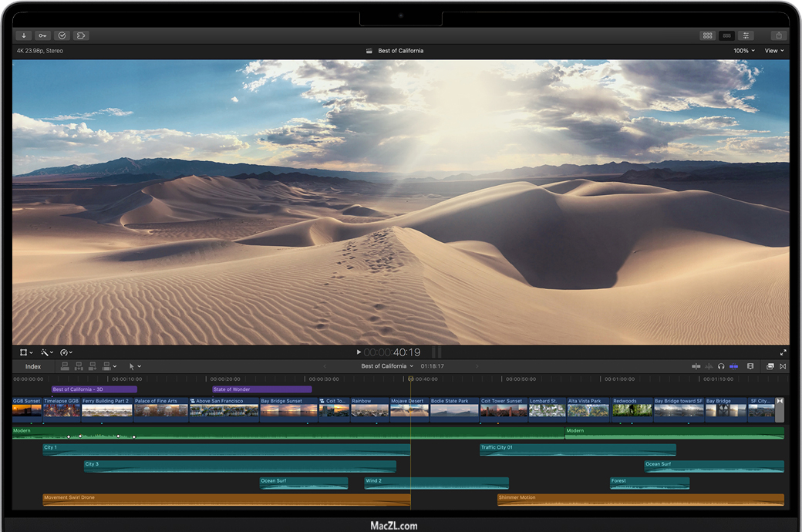Expand the Select tool pop-up menu
This screenshot has height=532, width=802.
(133, 366)
